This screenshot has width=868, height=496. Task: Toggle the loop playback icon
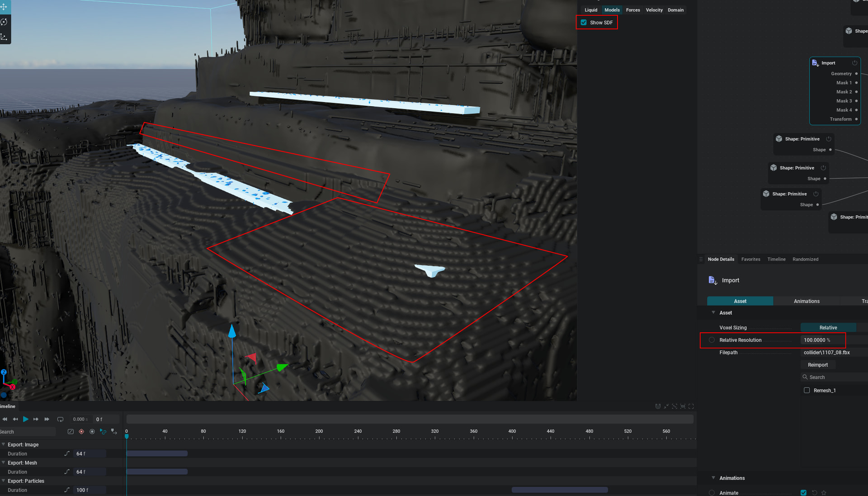pyautogui.click(x=60, y=419)
